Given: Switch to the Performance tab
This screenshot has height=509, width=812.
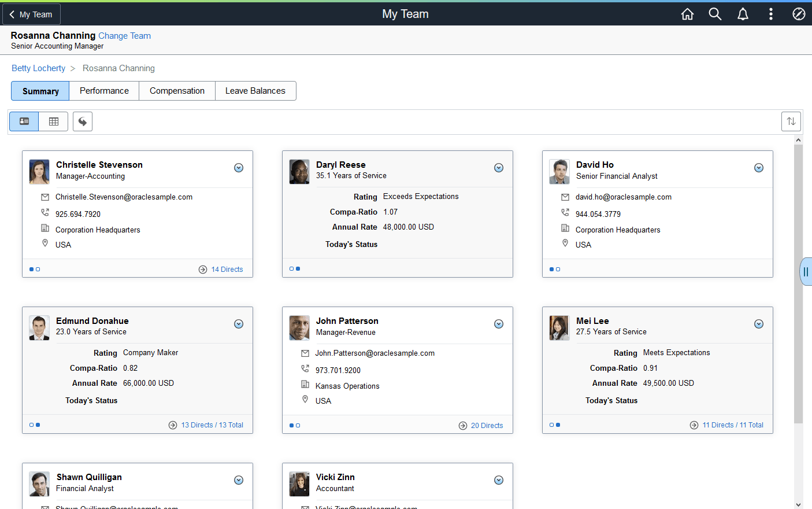Looking at the screenshot, I should [x=104, y=91].
